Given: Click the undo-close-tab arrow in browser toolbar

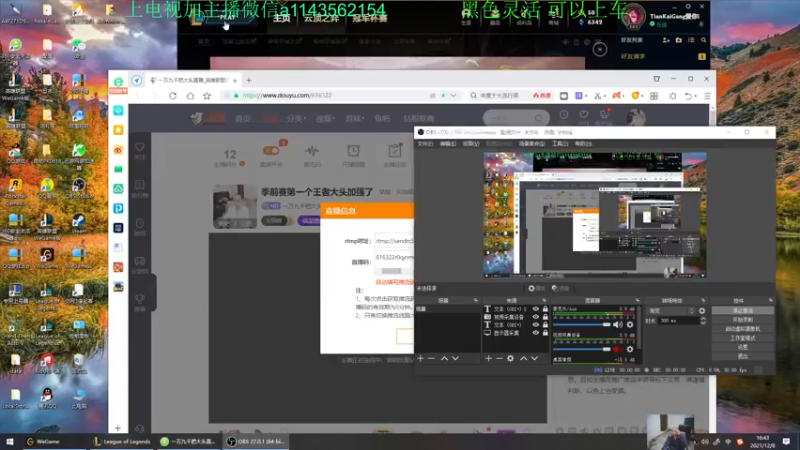Looking at the screenshot, I should tap(688, 96).
